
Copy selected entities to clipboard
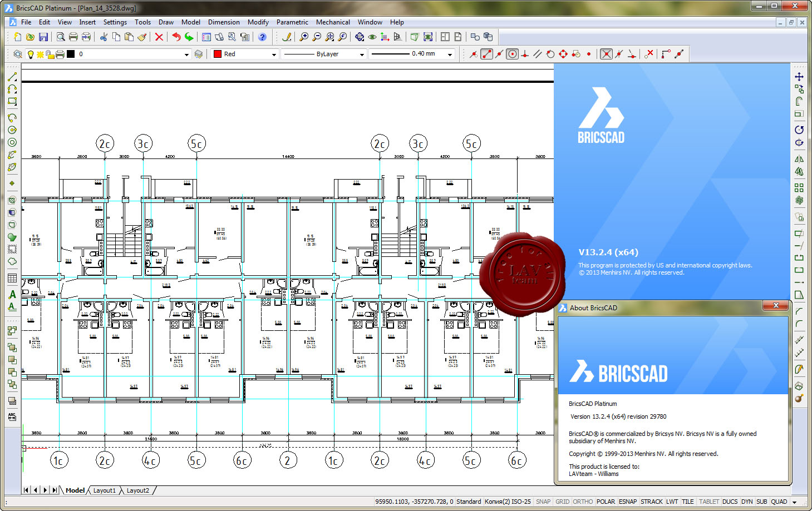tap(116, 37)
